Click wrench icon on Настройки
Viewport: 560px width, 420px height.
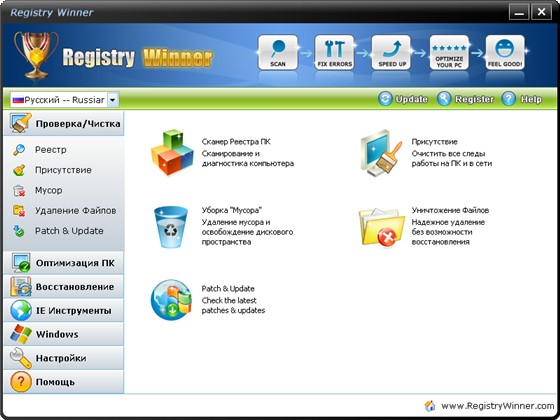coord(21,358)
